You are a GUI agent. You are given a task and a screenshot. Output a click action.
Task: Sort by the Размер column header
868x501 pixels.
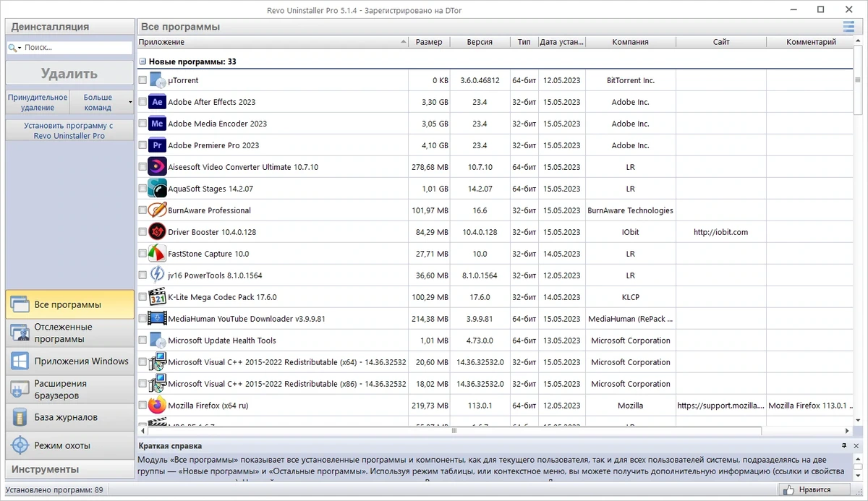429,42
